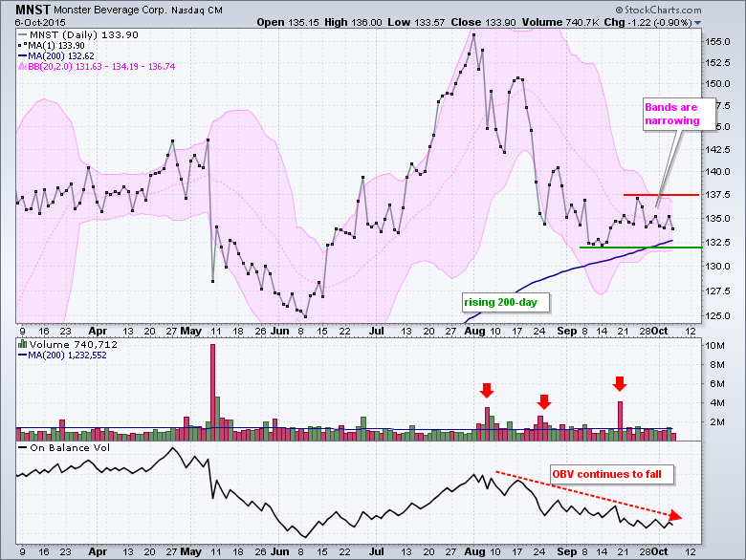This screenshot has width=746, height=560.
Task: Click the Oct label on price chart date axis
Action: pos(659,332)
